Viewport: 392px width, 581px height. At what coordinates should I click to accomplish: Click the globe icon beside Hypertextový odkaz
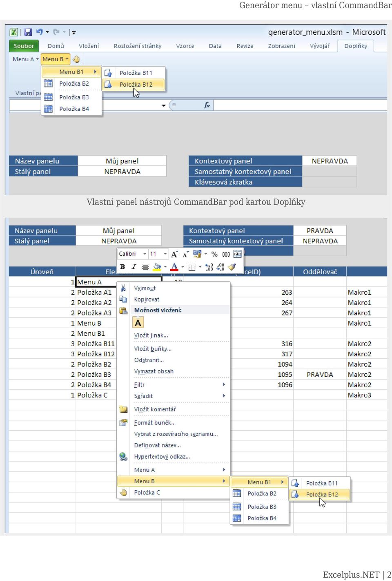[x=123, y=456]
